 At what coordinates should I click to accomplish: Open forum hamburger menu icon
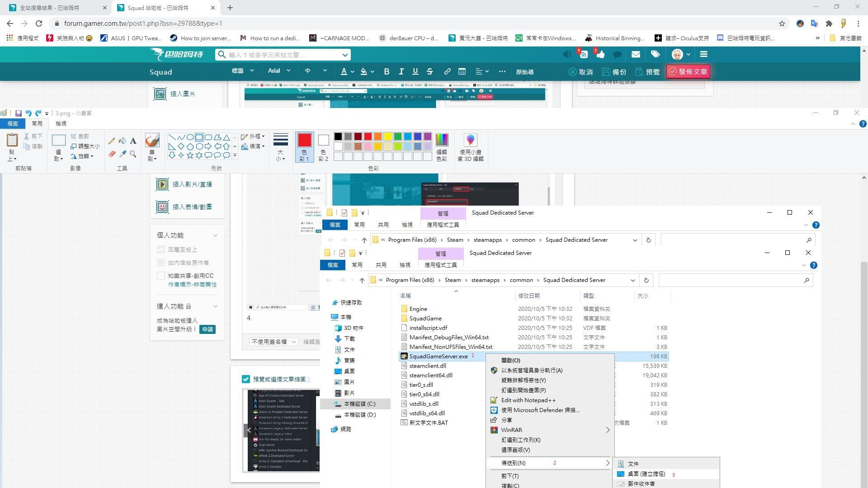point(703,54)
